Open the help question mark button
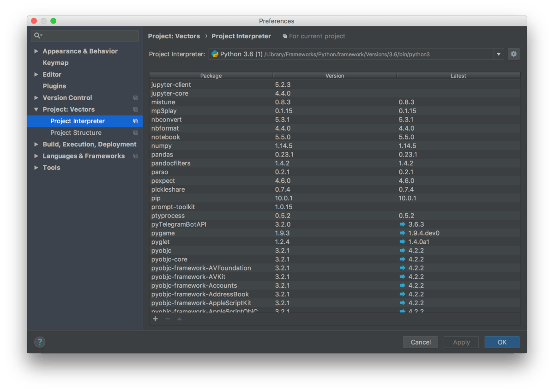This screenshot has height=392, width=554. click(x=40, y=342)
